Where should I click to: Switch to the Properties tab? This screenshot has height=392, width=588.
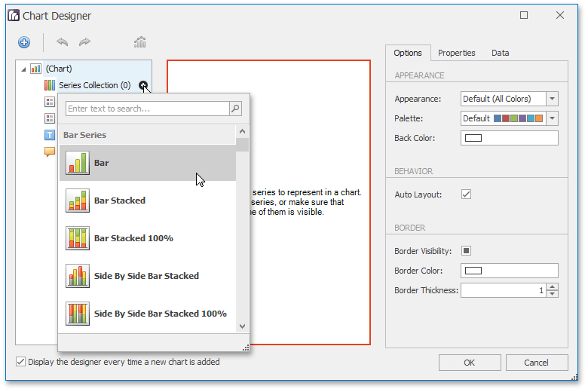456,53
